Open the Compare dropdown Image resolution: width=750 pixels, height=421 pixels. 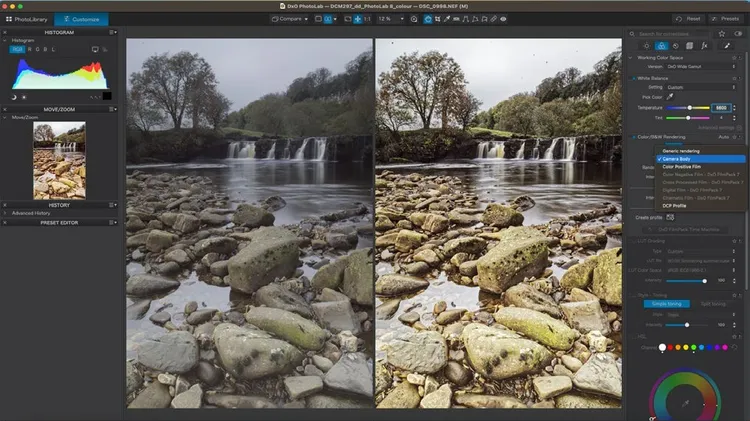(290, 19)
